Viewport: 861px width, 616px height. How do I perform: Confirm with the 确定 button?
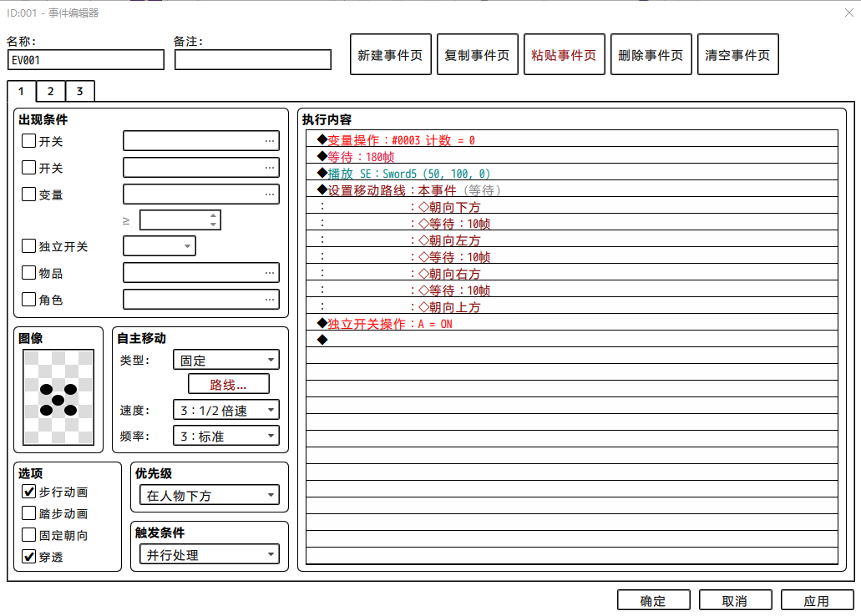(x=653, y=601)
